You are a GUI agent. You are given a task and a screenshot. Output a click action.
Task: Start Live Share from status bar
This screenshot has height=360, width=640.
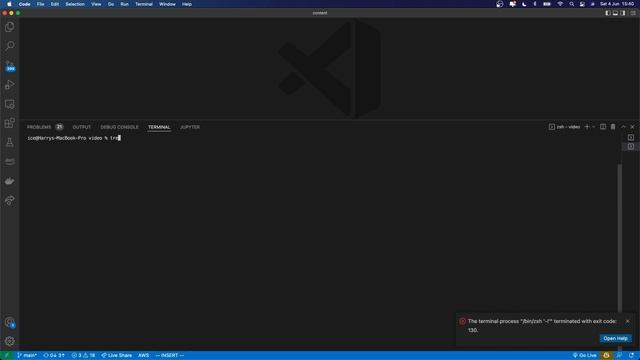click(117, 356)
